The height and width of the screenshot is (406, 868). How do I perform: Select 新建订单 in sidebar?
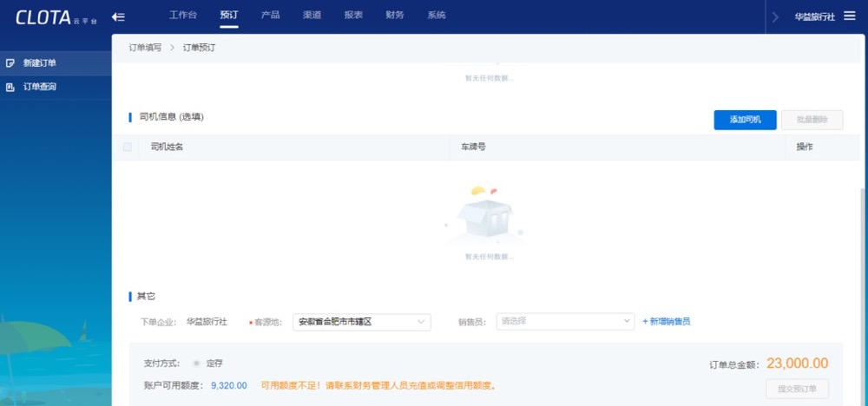[56, 63]
